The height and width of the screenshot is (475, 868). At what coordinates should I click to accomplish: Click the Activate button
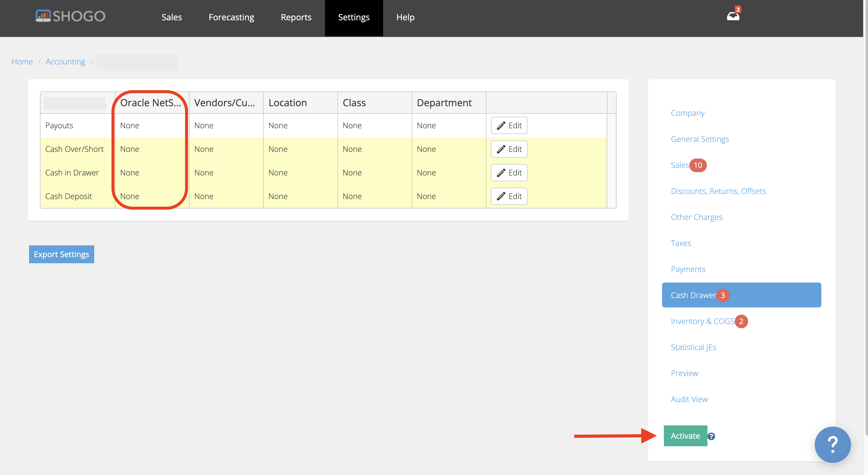coord(685,435)
